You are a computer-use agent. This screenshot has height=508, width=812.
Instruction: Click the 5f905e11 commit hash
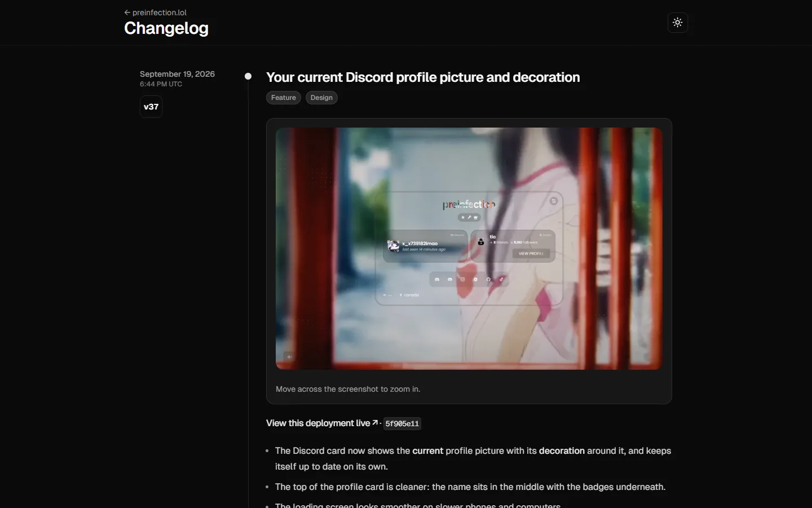click(402, 424)
